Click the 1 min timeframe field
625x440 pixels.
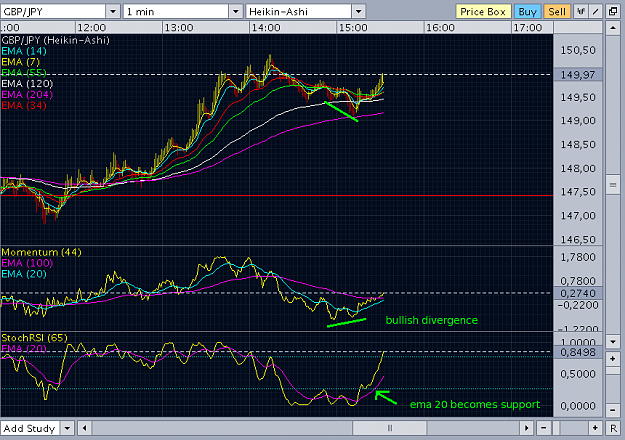point(176,12)
